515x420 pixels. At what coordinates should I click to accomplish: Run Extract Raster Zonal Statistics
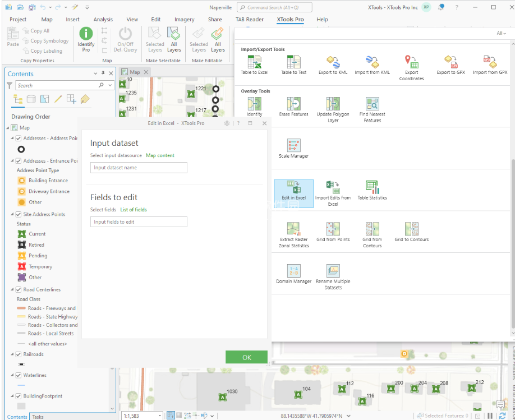click(293, 235)
